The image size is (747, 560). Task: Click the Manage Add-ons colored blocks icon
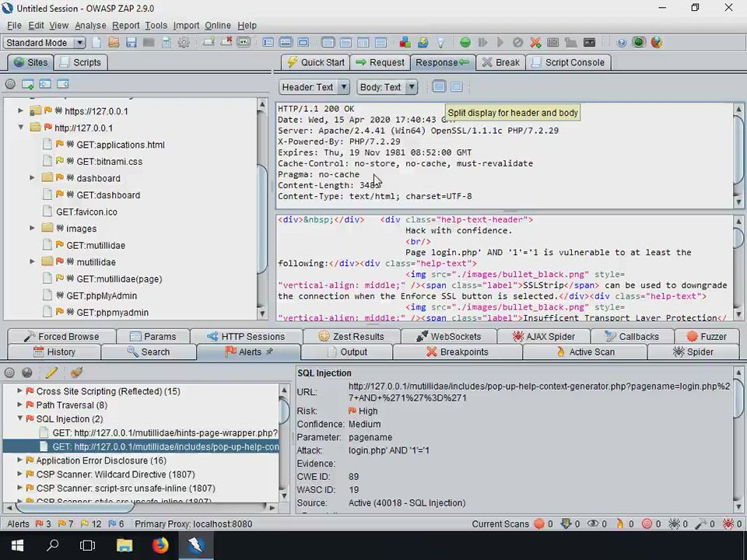405,43
